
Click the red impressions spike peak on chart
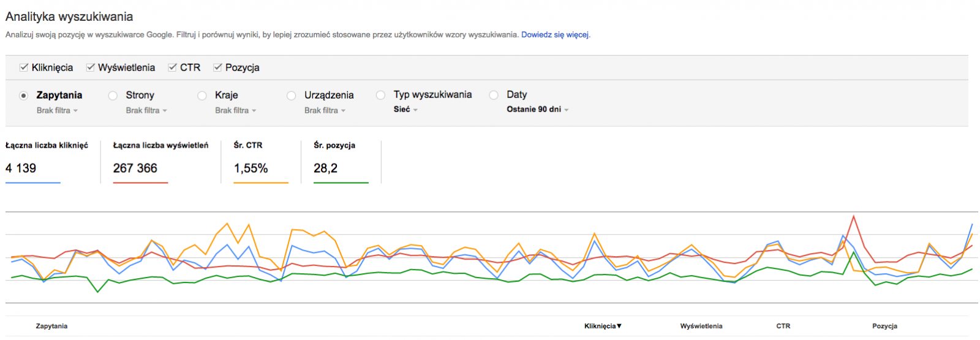tap(853, 216)
